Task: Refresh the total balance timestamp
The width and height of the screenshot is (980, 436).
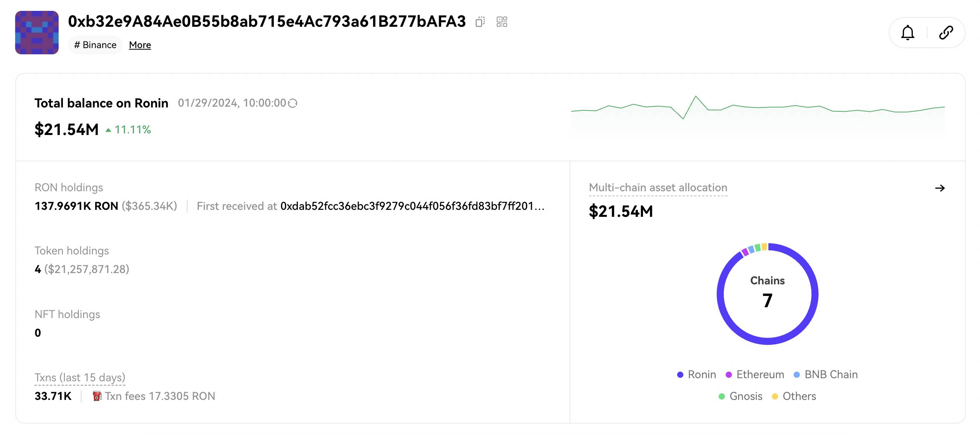Action: pos(293,103)
